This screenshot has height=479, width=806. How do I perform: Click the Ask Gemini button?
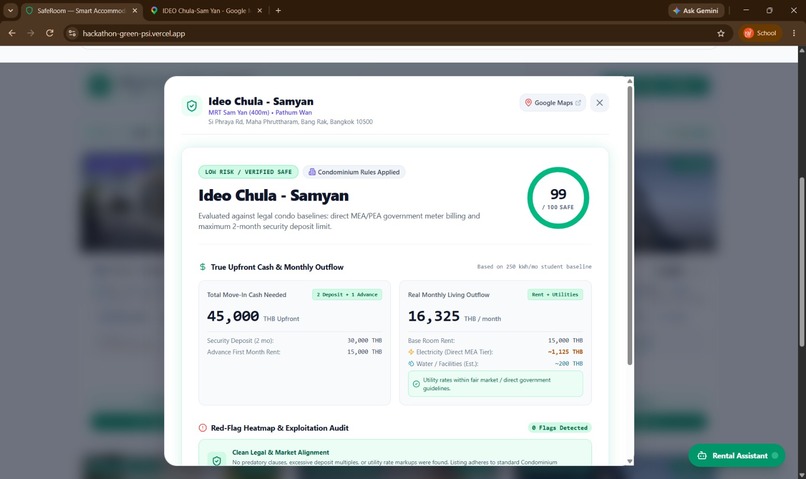pos(696,10)
